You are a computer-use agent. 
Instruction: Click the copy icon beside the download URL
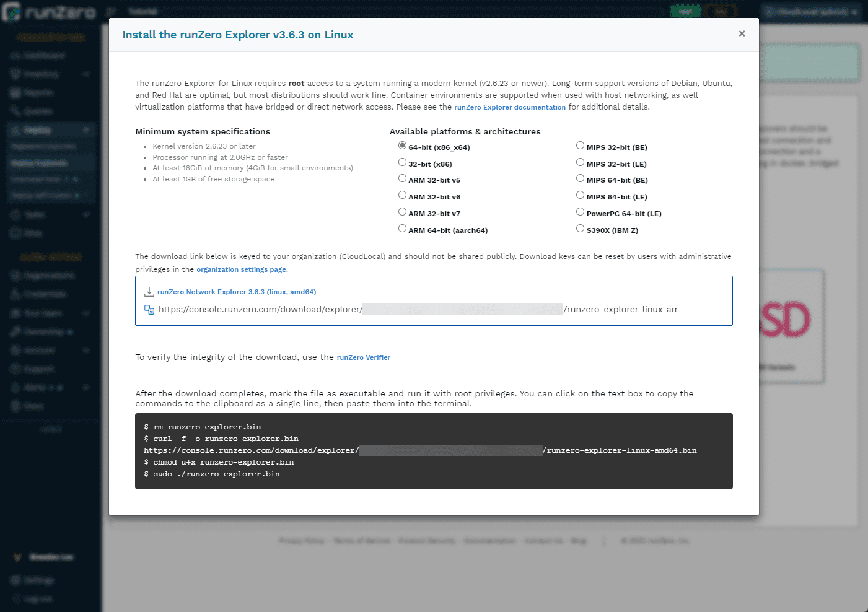149,310
